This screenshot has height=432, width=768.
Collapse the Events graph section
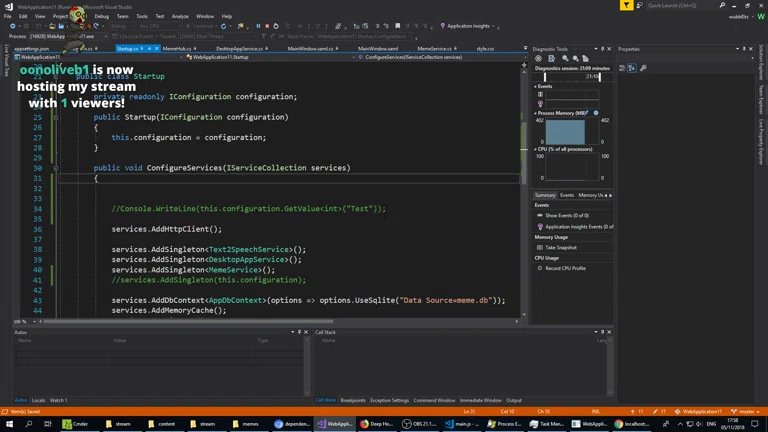click(535, 86)
